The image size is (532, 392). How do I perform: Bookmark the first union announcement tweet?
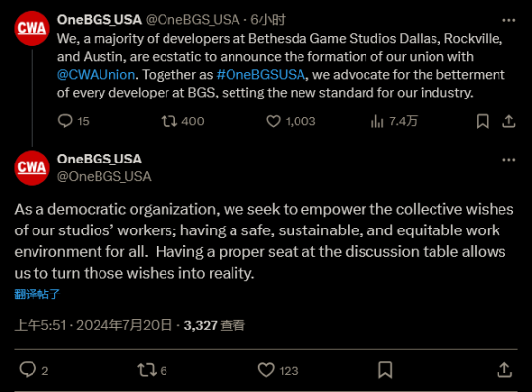click(x=482, y=121)
